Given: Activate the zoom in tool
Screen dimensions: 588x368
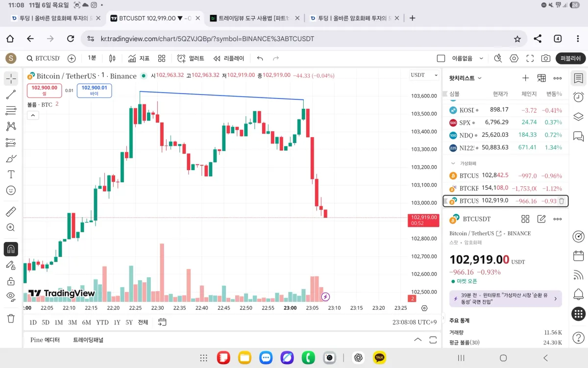Looking at the screenshot, I should point(11,228).
